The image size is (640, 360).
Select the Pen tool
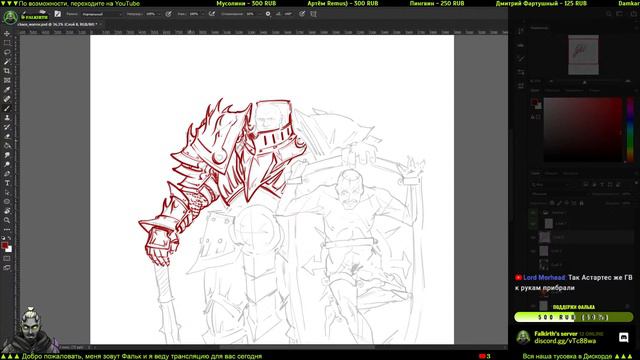coord(7,174)
